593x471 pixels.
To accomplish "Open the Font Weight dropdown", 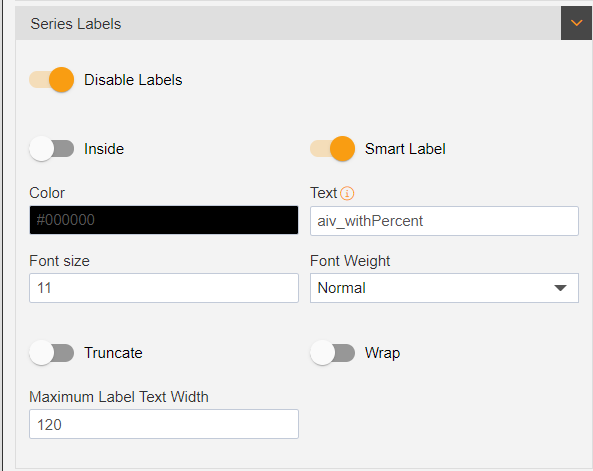I will tap(444, 288).
